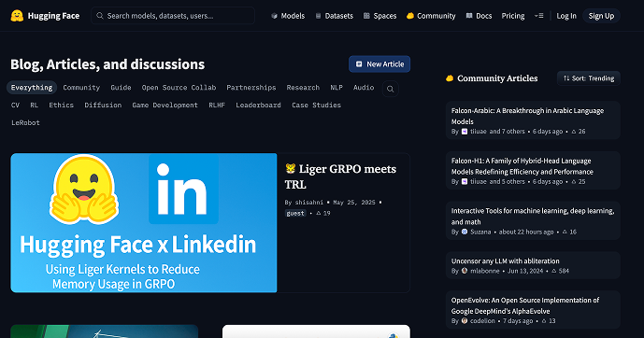Click Log In
Screen dimensions: 644x338
(x=566, y=16)
